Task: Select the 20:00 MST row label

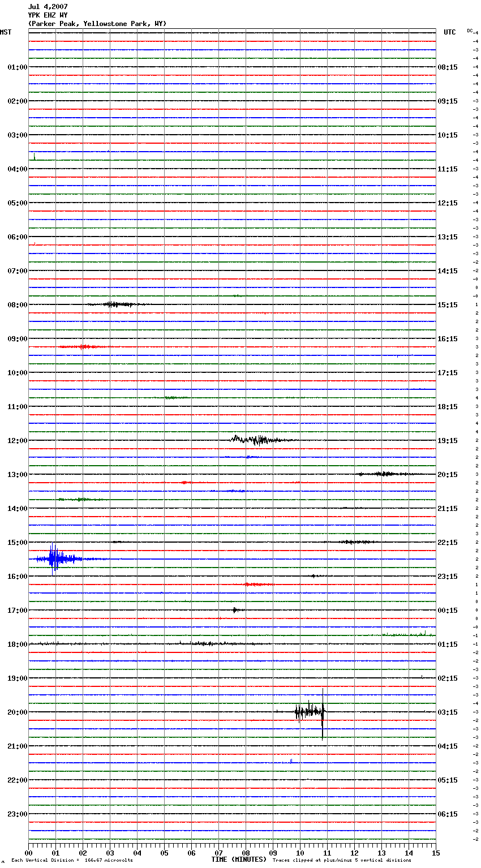Action: click(x=18, y=712)
